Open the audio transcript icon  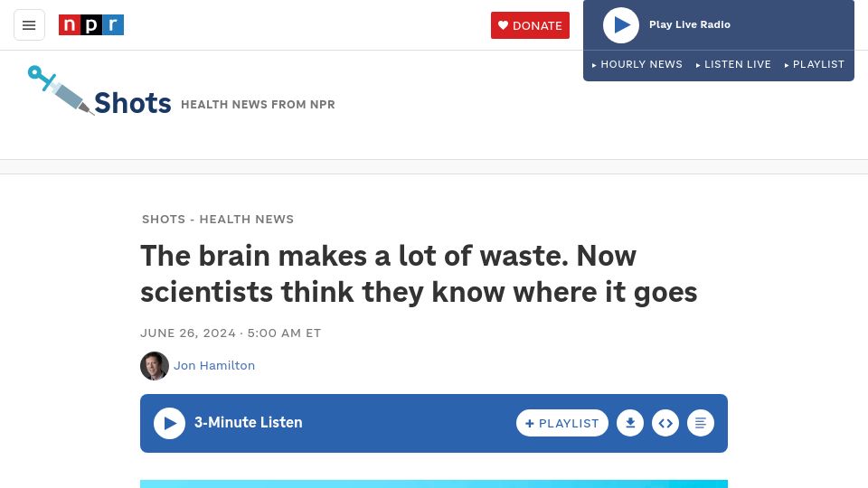coord(701,423)
